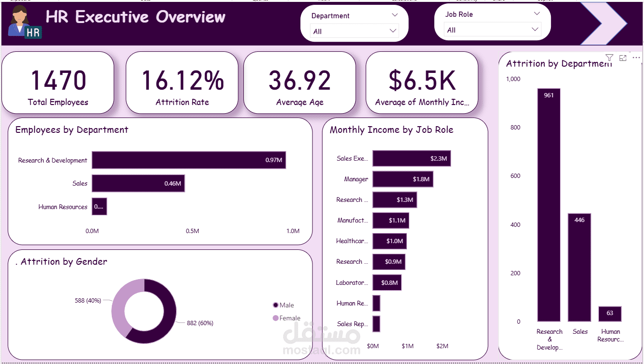Image resolution: width=644 pixels, height=364 pixels.
Task: Expand the Department slicer header chevron
Action: coord(394,15)
